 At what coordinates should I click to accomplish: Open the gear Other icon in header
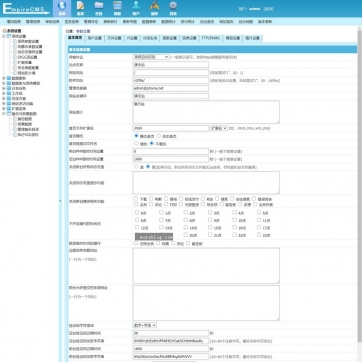tap(173, 8)
